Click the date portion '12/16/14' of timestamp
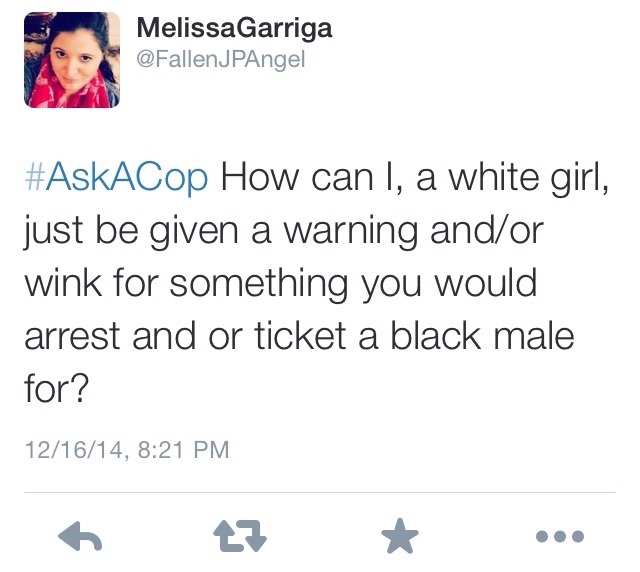This screenshot has width=640, height=572. [74, 450]
